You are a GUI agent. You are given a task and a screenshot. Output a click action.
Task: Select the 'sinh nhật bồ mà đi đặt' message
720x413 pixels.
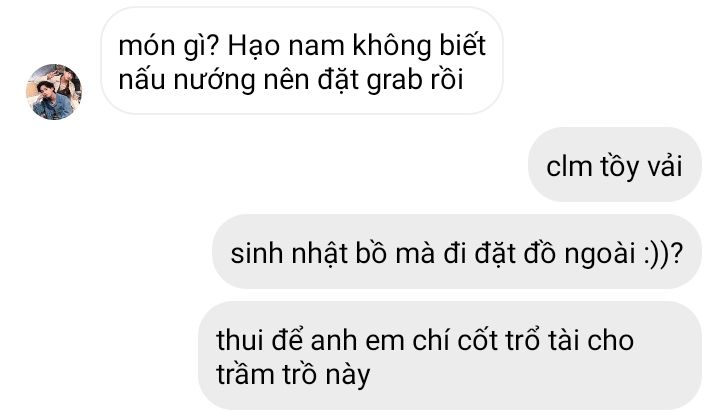456,252
